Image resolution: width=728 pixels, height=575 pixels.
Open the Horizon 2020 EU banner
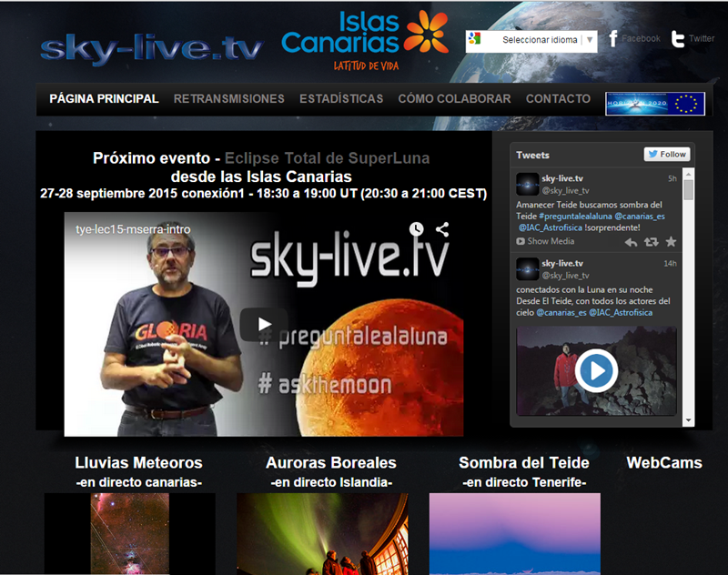coord(654,104)
